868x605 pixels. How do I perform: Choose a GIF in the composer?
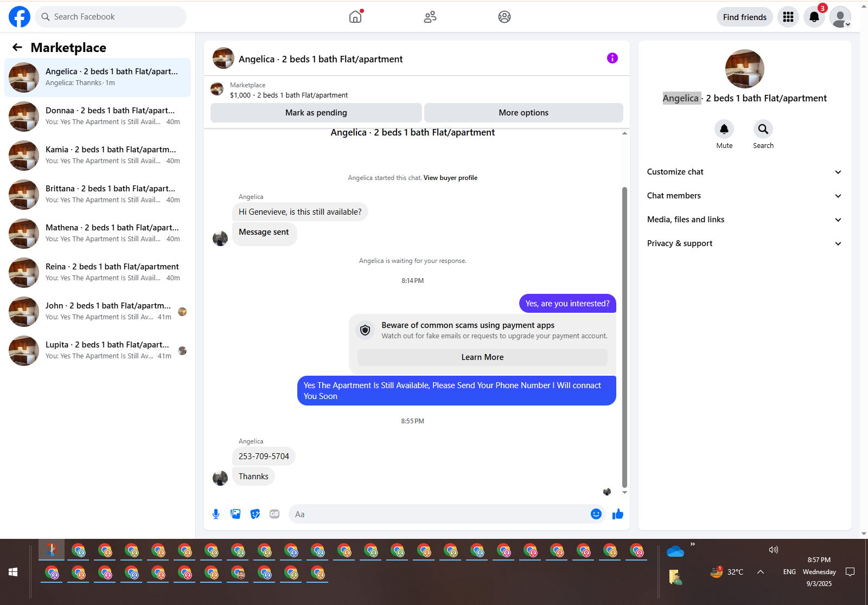(275, 514)
